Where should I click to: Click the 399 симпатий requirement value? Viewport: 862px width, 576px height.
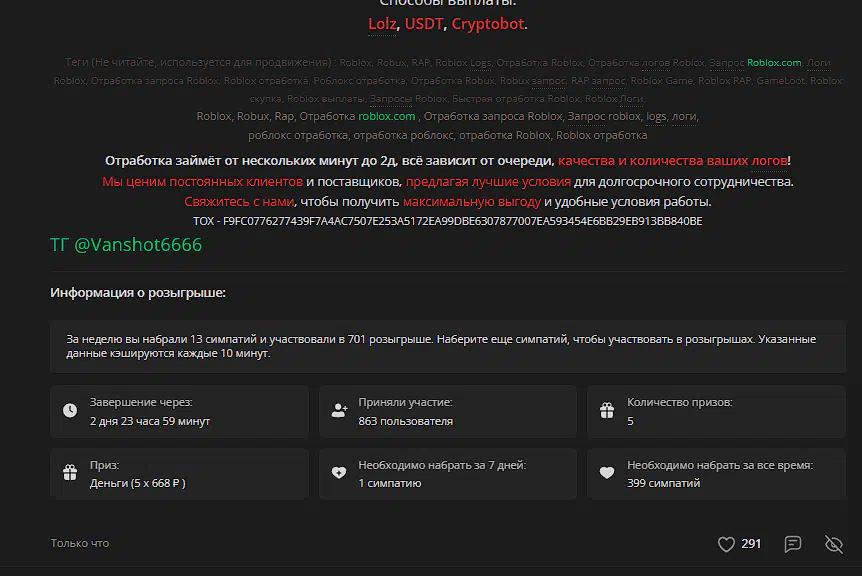[664, 483]
